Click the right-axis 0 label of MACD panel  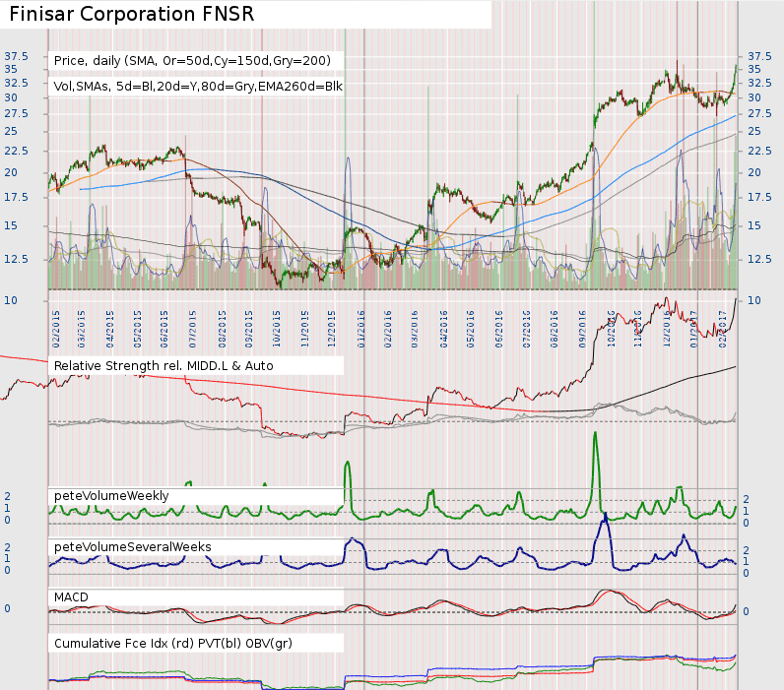pos(746,612)
